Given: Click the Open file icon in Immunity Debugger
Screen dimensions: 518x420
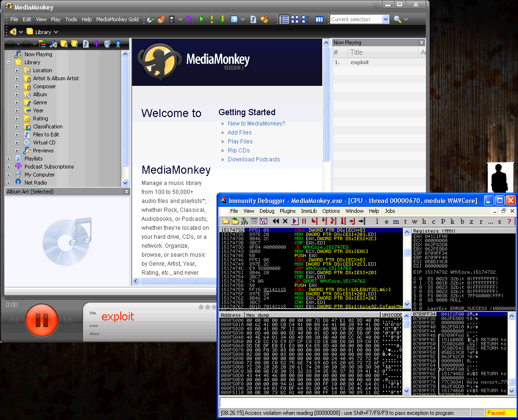Looking at the screenshot, I should (x=226, y=221).
